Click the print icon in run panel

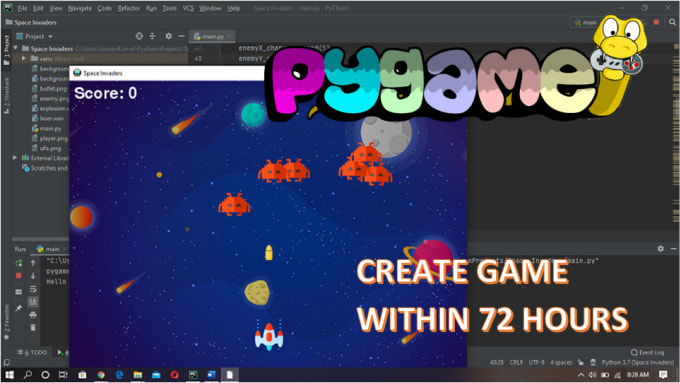(33, 315)
